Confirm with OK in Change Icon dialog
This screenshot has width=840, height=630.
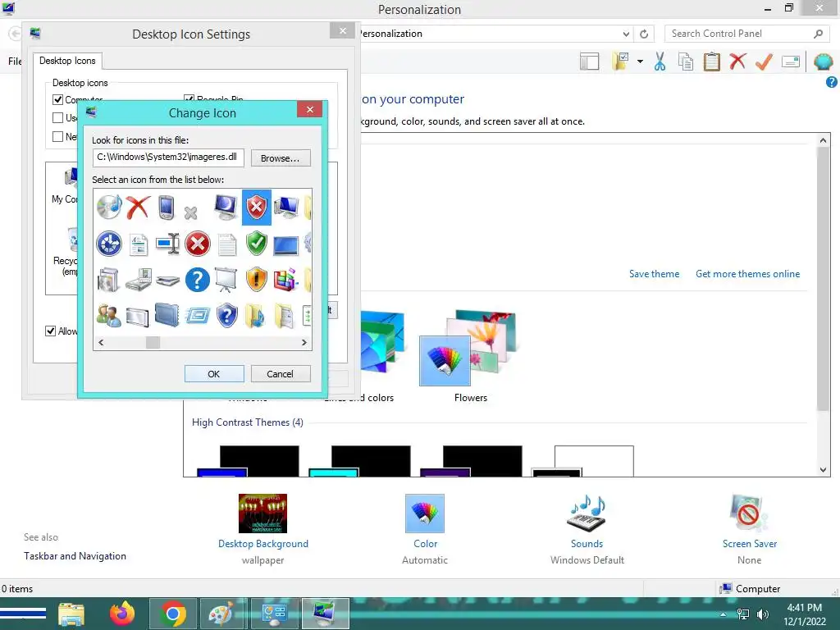214,374
